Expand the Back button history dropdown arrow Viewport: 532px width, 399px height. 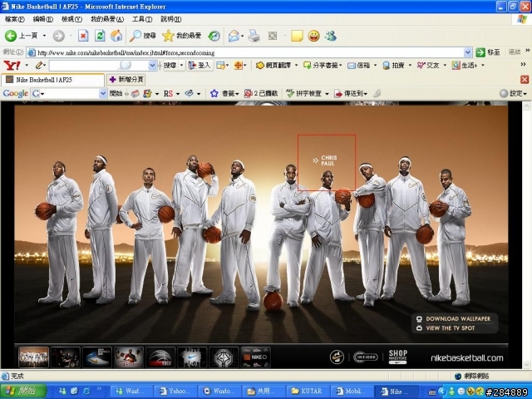[44, 36]
